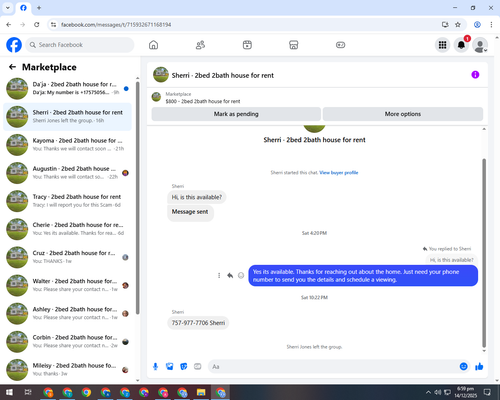The height and width of the screenshot is (400, 500).
Task: Open a new browser tab
Action: (x=39, y=8)
